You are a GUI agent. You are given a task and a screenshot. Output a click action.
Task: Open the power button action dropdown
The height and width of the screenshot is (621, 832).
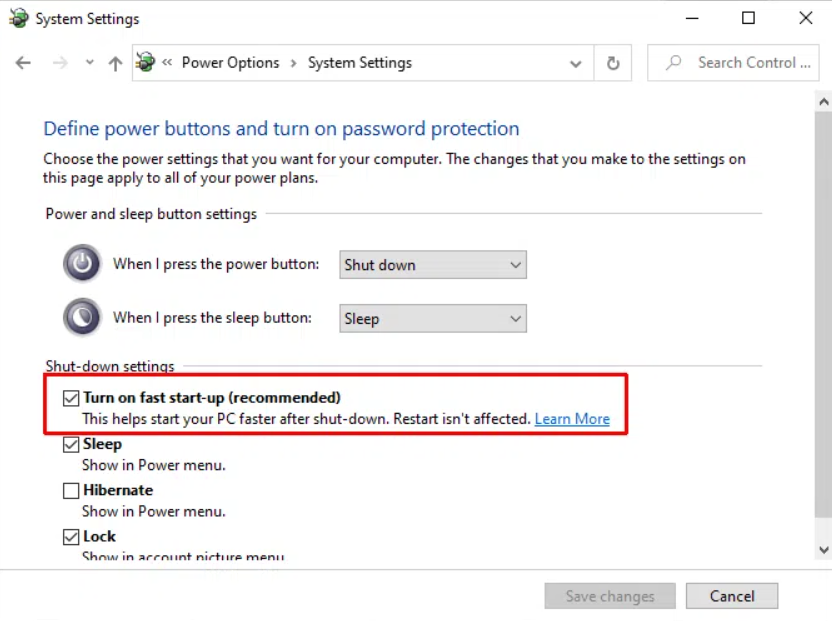[x=433, y=265]
